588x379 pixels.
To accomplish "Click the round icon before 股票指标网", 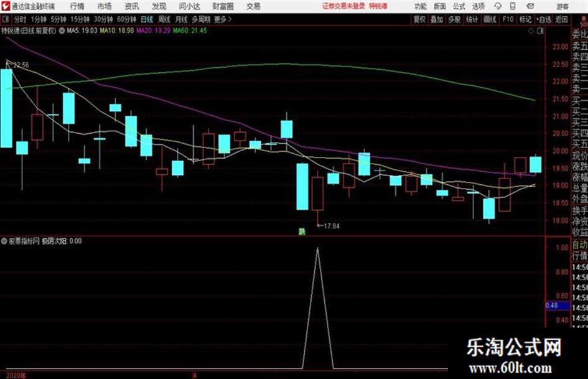I will [4, 241].
